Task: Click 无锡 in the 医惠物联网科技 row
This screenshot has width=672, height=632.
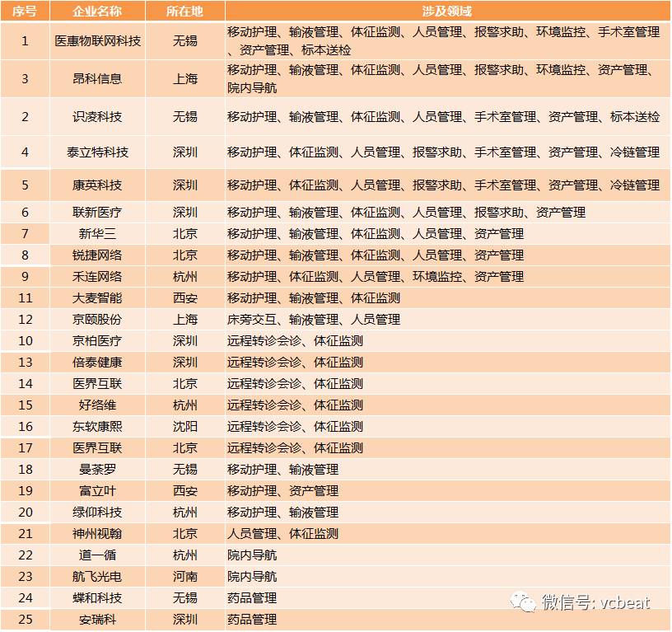Action: click(184, 40)
